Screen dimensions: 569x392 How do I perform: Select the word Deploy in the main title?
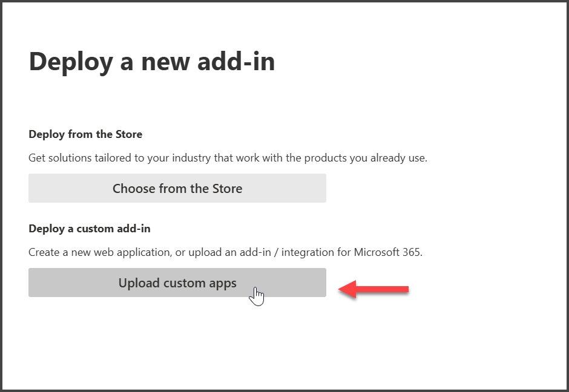tap(71, 63)
